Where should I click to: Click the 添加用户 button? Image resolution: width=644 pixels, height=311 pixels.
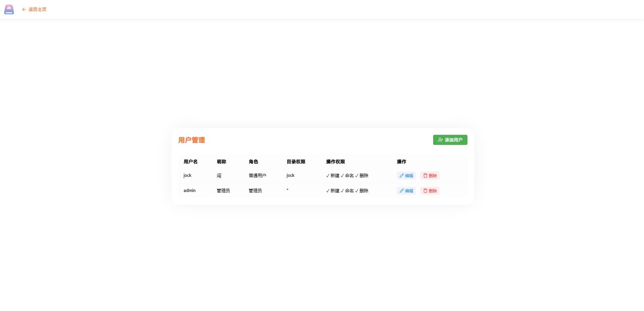click(450, 140)
